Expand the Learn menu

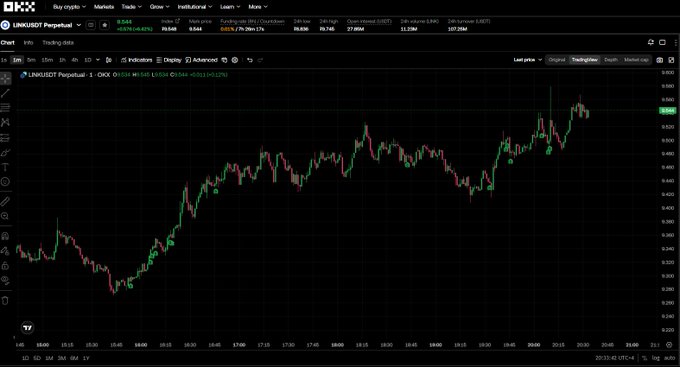pyautogui.click(x=230, y=7)
